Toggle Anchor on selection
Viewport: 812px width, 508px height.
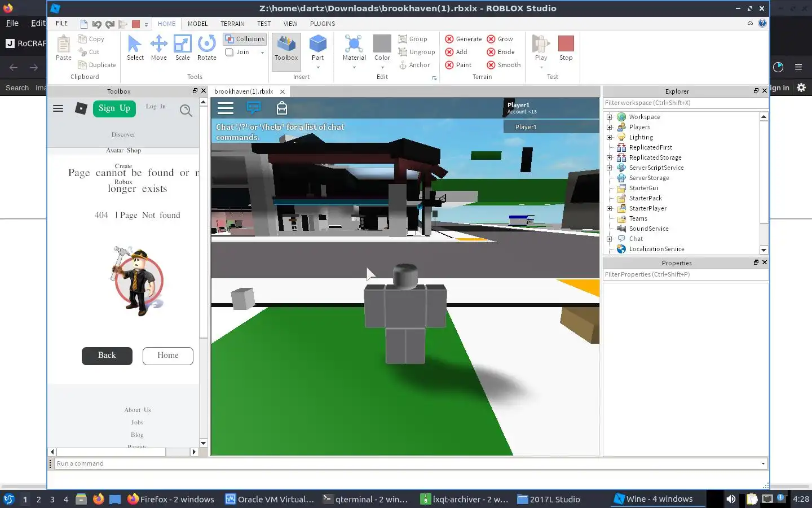(414, 65)
